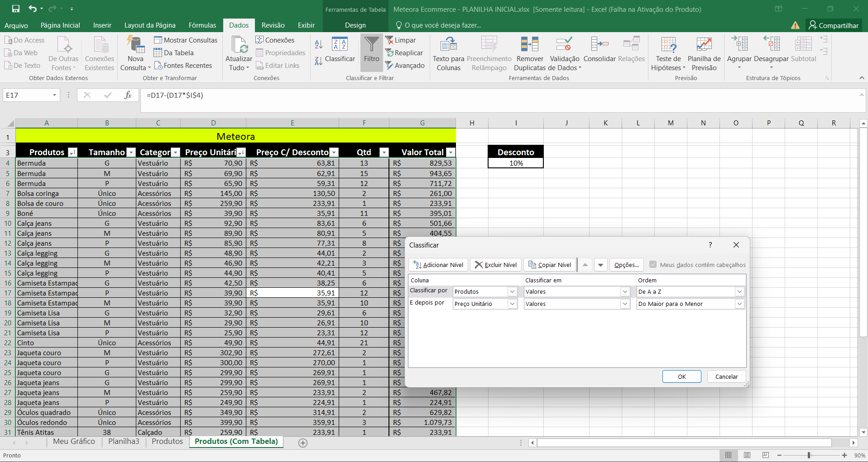Image resolution: width=868 pixels, height=462 pixels.
Task: Click the Consolidar icon
Action: click(599, 44)
